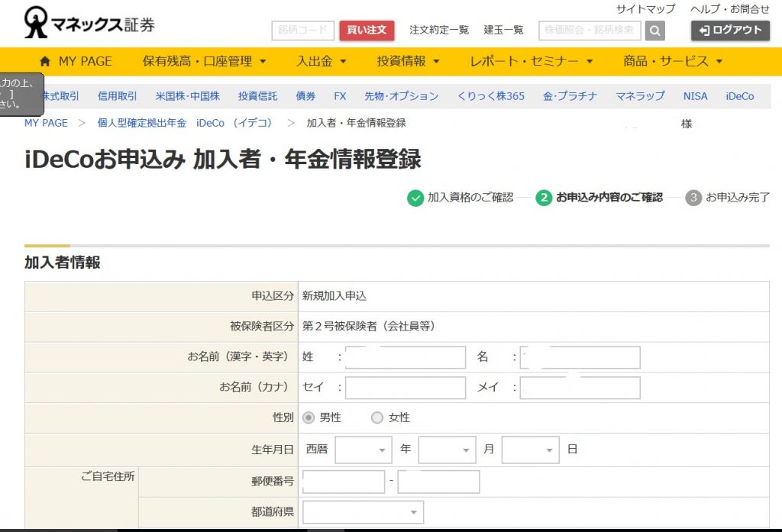
Task: Click the ログアウト button
Action: pyautogui.click(x=730, y=31)
